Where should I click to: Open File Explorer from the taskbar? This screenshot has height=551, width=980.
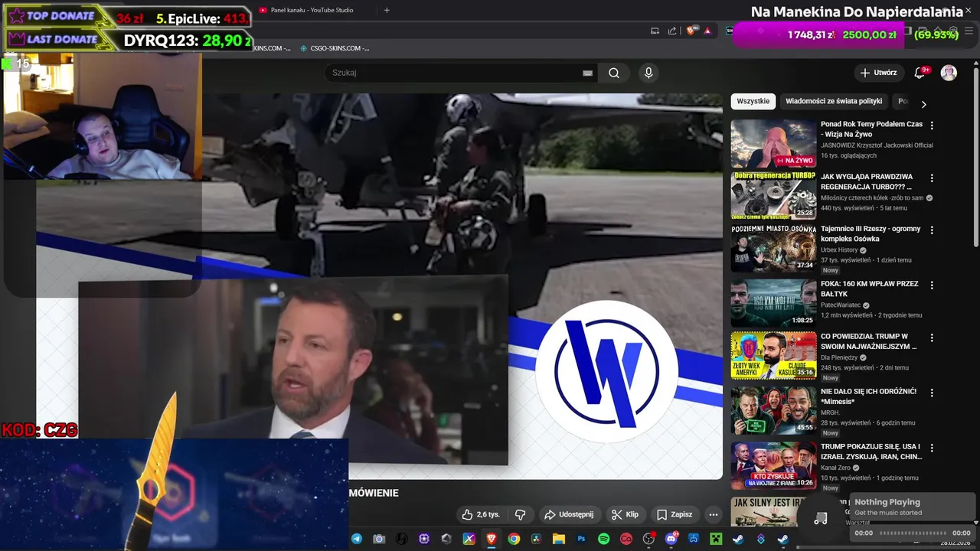[x=559, y=539]
